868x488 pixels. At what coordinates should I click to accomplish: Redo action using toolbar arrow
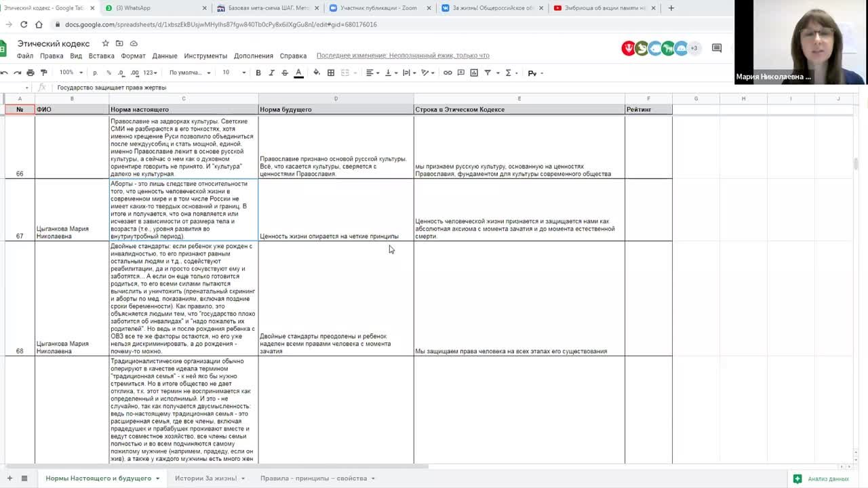17,73
